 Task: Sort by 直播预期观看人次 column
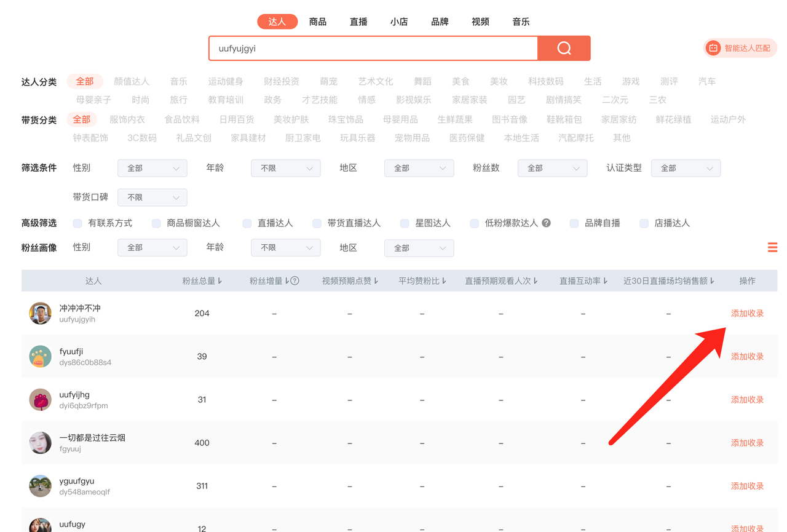click(x=501, y=281)
